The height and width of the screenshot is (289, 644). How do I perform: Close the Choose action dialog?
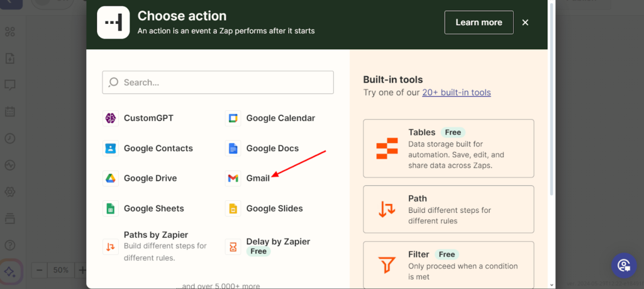(525, 23)
